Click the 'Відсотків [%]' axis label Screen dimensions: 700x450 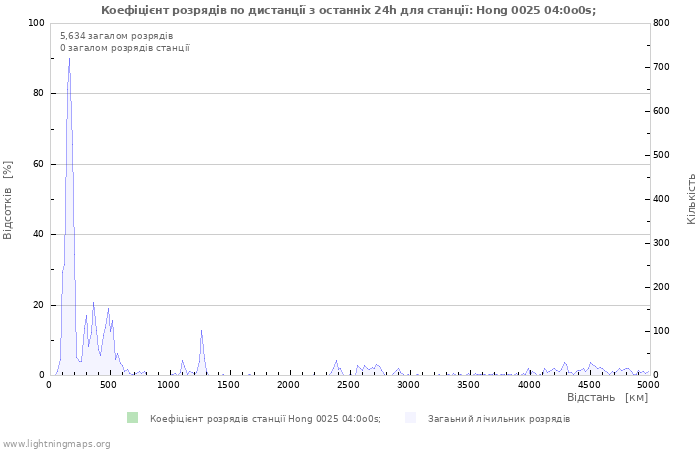click(8, 200)
